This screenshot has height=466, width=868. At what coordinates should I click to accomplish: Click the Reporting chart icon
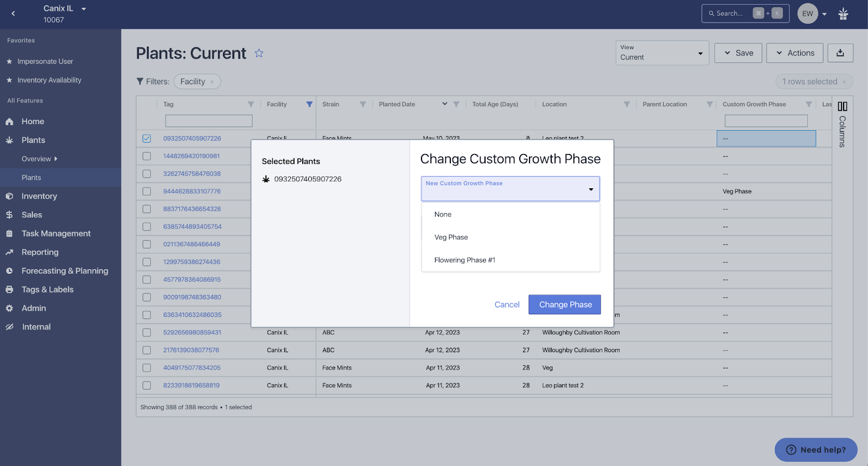click(9, 252)
